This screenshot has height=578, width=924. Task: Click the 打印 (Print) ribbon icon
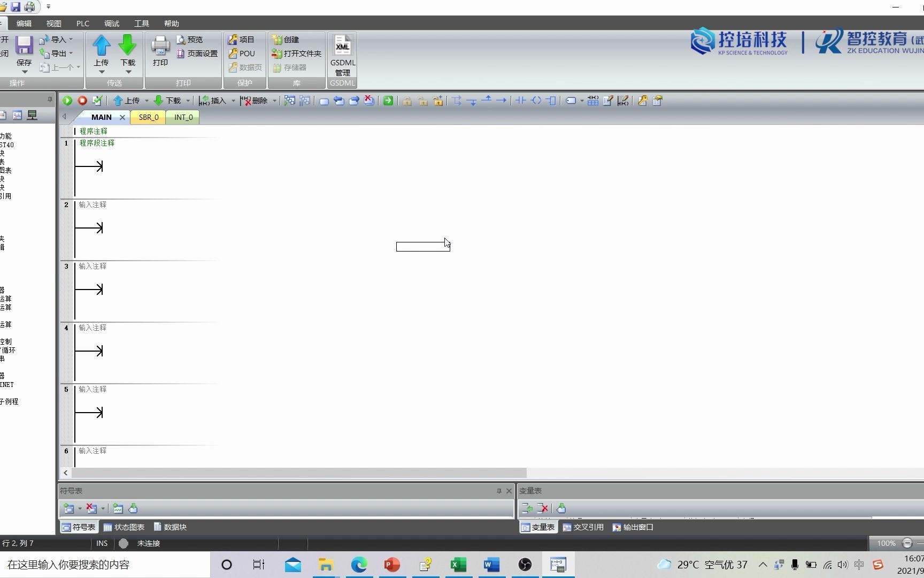coord(160,51)
